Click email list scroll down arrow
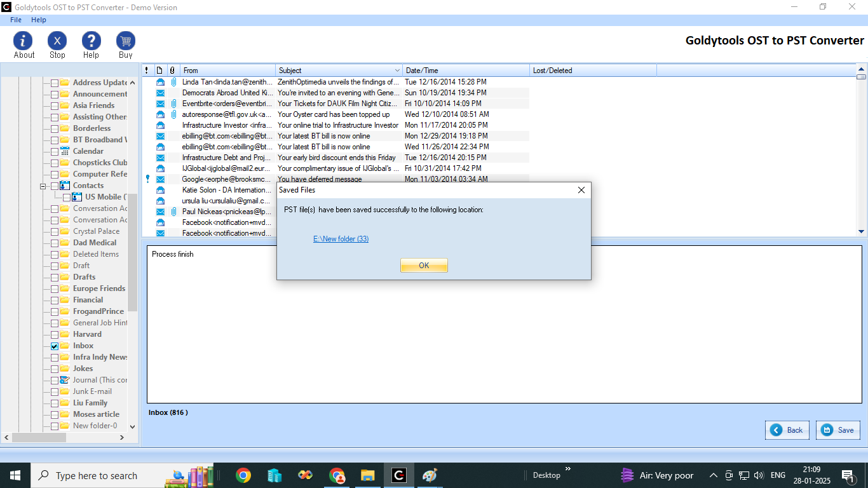 (862, 232)
